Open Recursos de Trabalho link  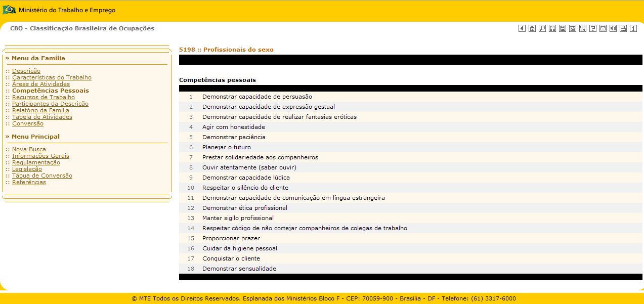pyautogui.click(x=44, y=97)
